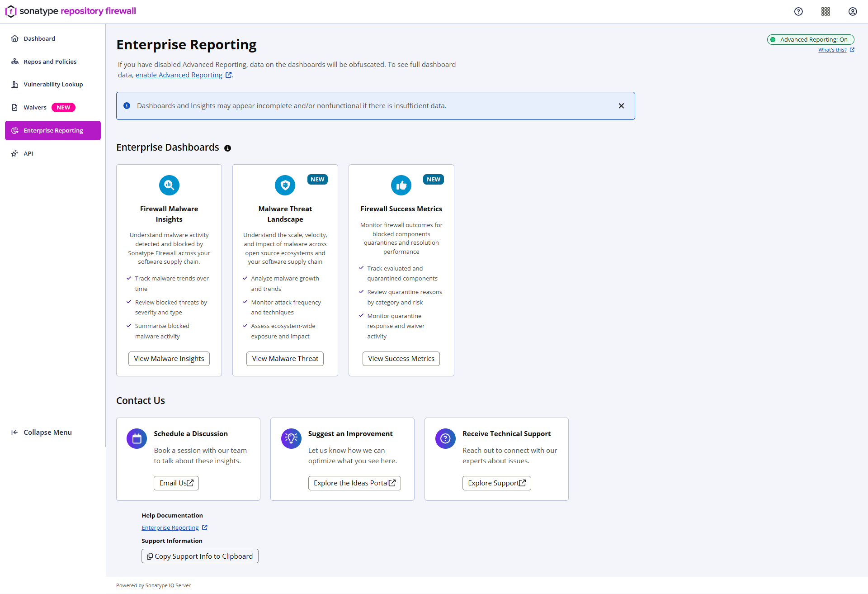Click the Firewall Malware Insights magnifier icon

pos(169,185)
